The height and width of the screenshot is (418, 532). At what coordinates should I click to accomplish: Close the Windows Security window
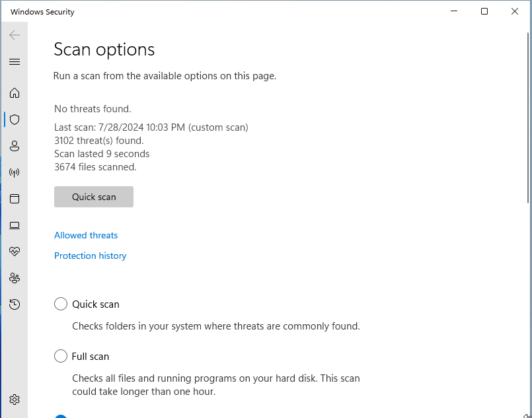tap(514, 11)
